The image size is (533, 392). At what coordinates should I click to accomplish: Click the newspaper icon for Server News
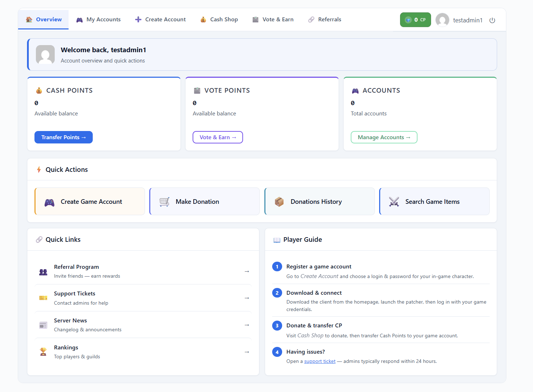[x=43, y=325]
